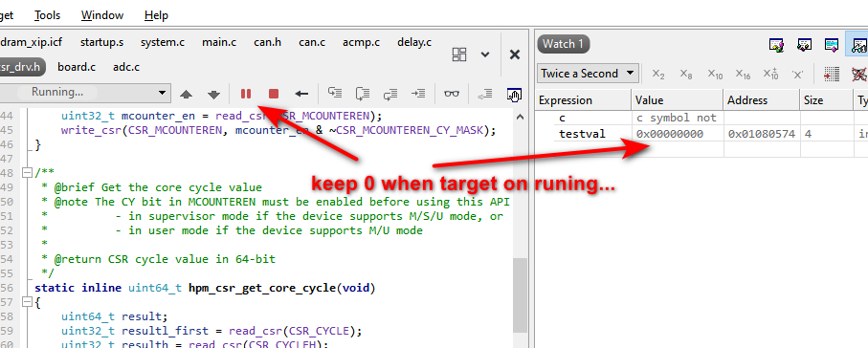
Task: Switch to the main.c editor tab
Action: [218, 42]
